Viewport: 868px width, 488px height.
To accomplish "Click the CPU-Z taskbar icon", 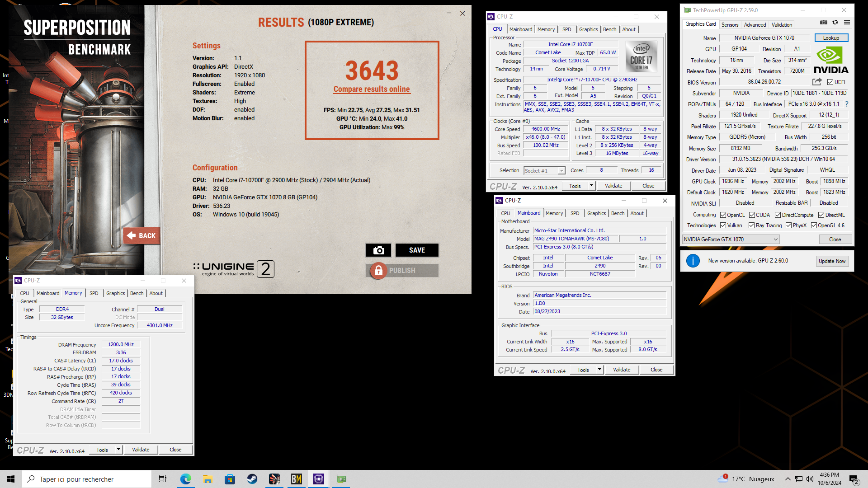I will [319, 479].
